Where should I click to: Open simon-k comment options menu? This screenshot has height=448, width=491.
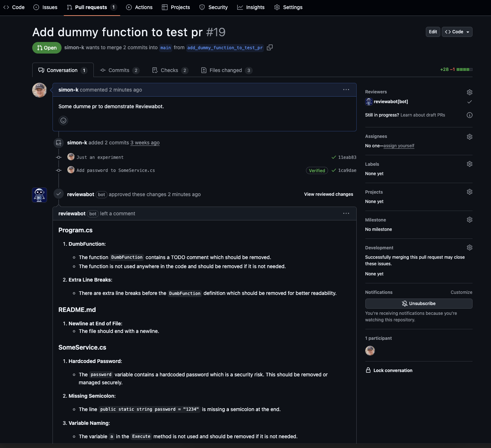(x=346, y=90)
